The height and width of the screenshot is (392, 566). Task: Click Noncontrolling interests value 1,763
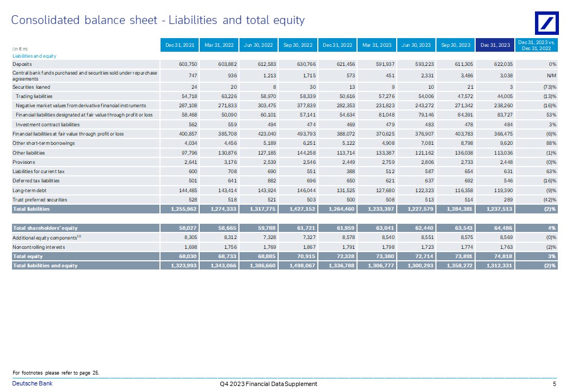tap(506, 247)
